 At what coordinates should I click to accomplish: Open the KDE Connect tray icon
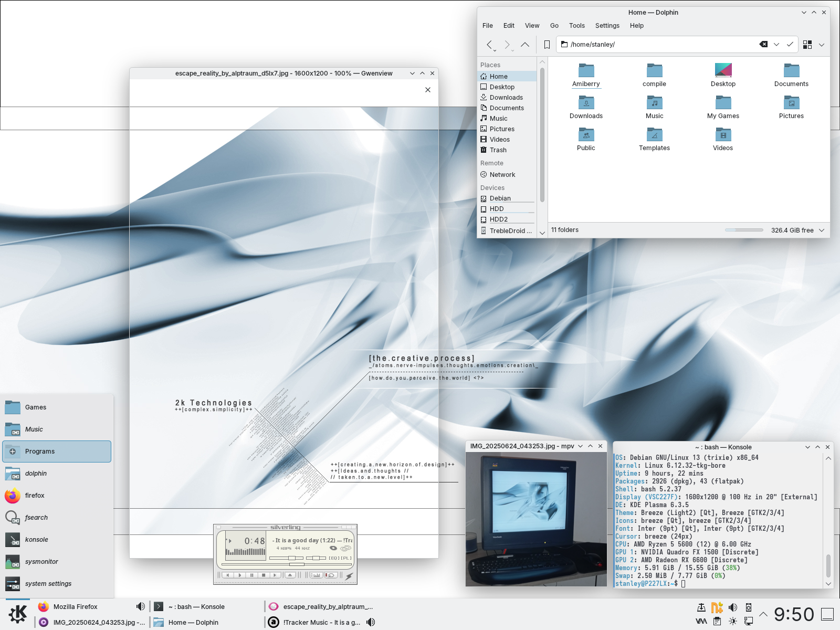(749, 607)
